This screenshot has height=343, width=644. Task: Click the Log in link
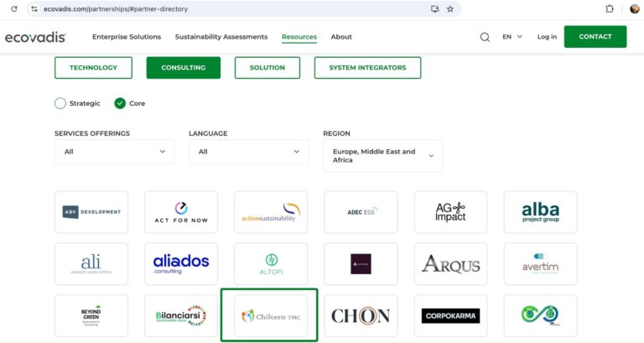click(547, 37)
